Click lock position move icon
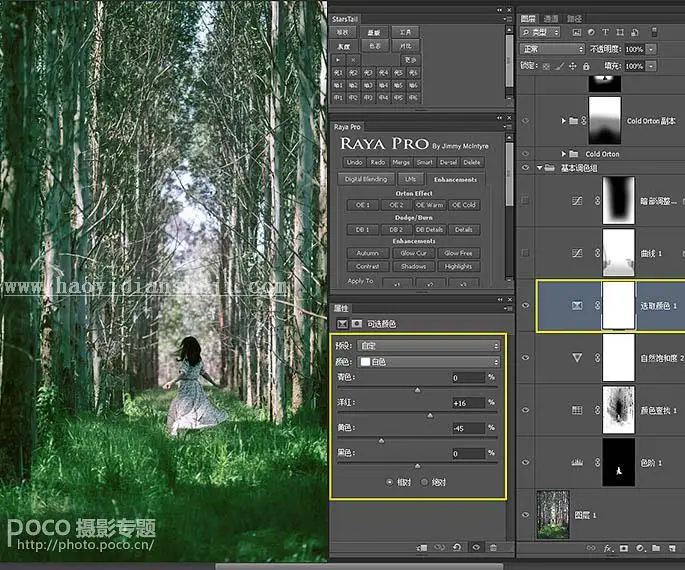Viewport: 685px width, 570px height. (573, 66)
